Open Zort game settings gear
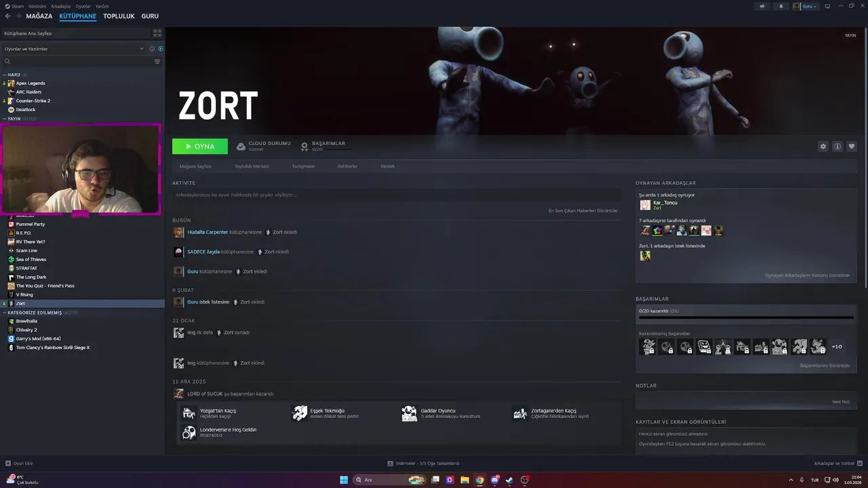 point(823,146)
